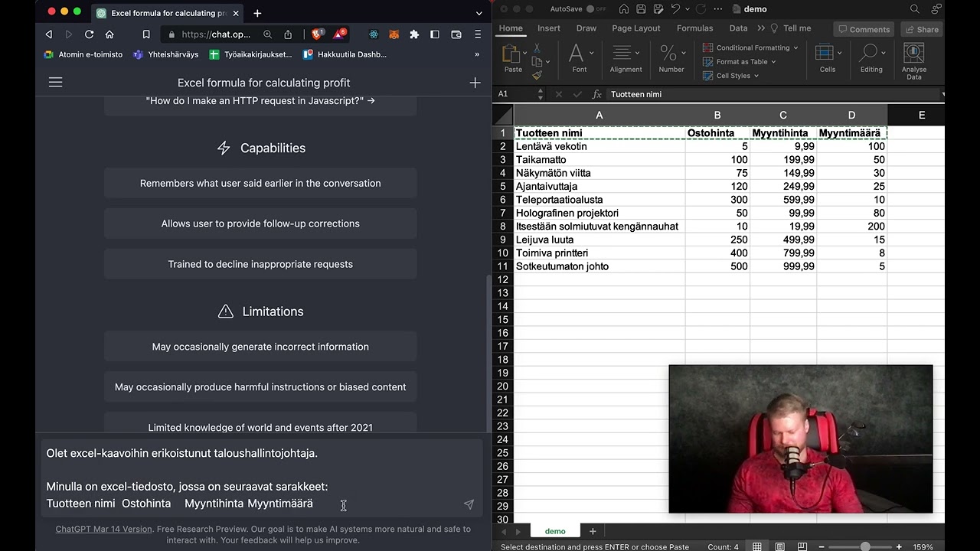The width and height of the screenshot is (980, 551).
Task: Open Comments pane in Excel
Action: [x=864, y=29]
